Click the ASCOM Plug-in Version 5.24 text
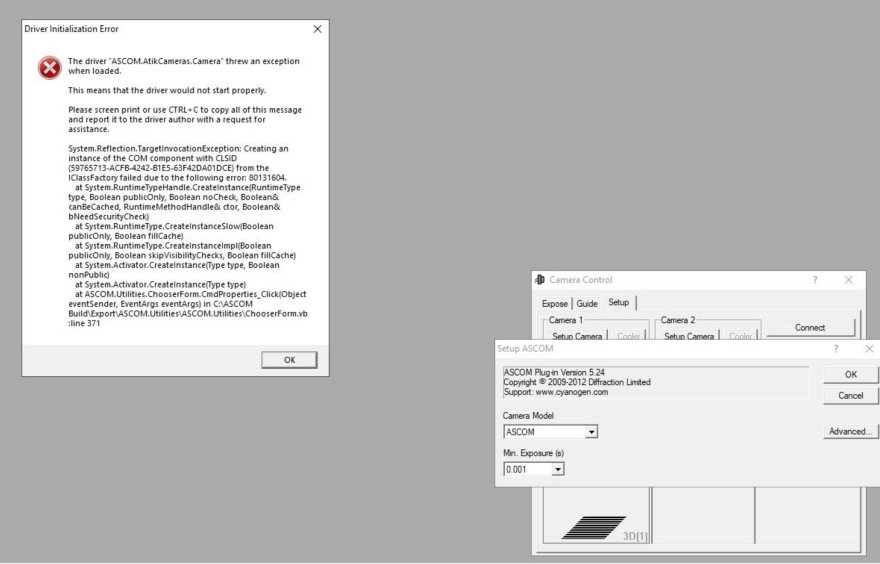The height and width of the screenshot is (564, 880). coord(554,372)
